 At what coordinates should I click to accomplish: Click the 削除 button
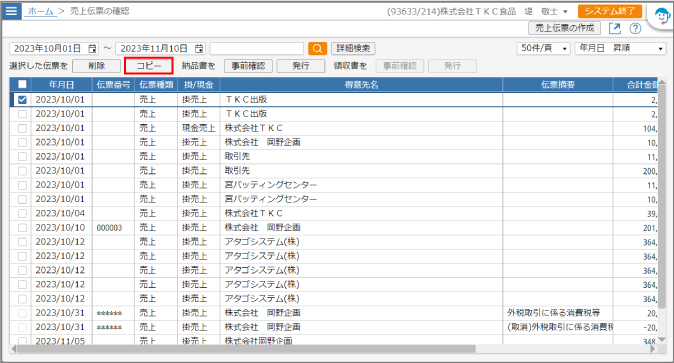(97, 66)
